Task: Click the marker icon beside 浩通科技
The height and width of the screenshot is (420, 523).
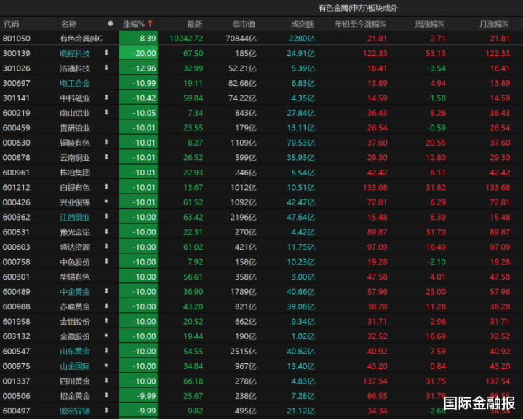Action: tap(106, 68)
